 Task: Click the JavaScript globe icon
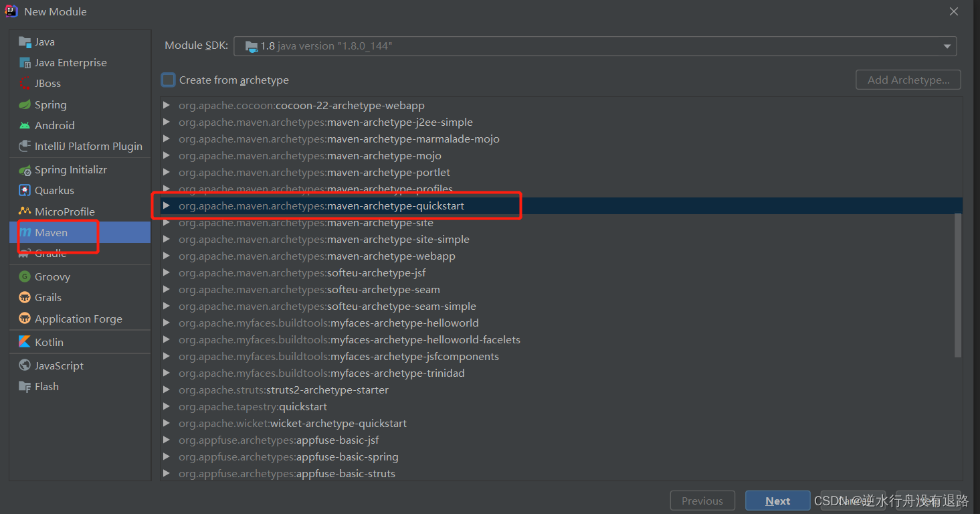pyautogui.click(x=25, y=365)
